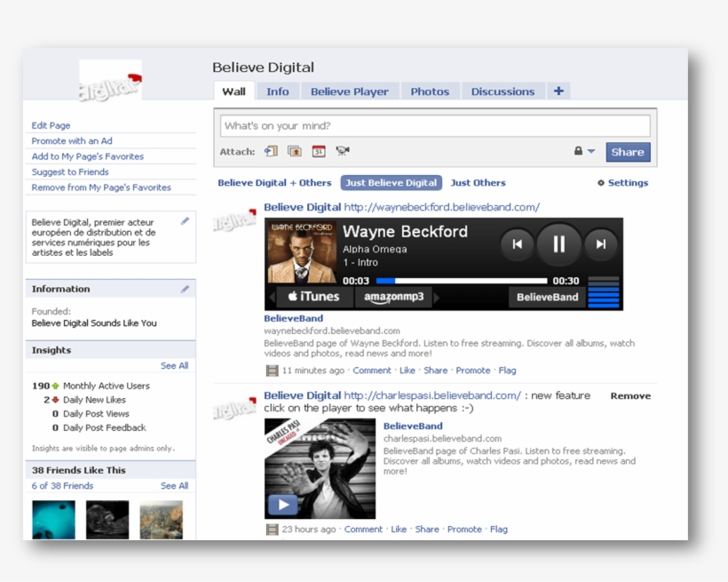Skip to next track in player
Viewport: 728px width, 582px height.
pos(601,244)
